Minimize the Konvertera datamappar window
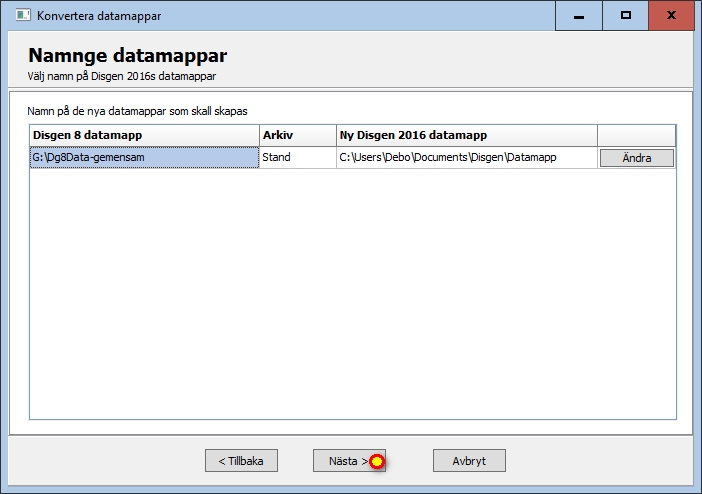 (x=578, y=16)
